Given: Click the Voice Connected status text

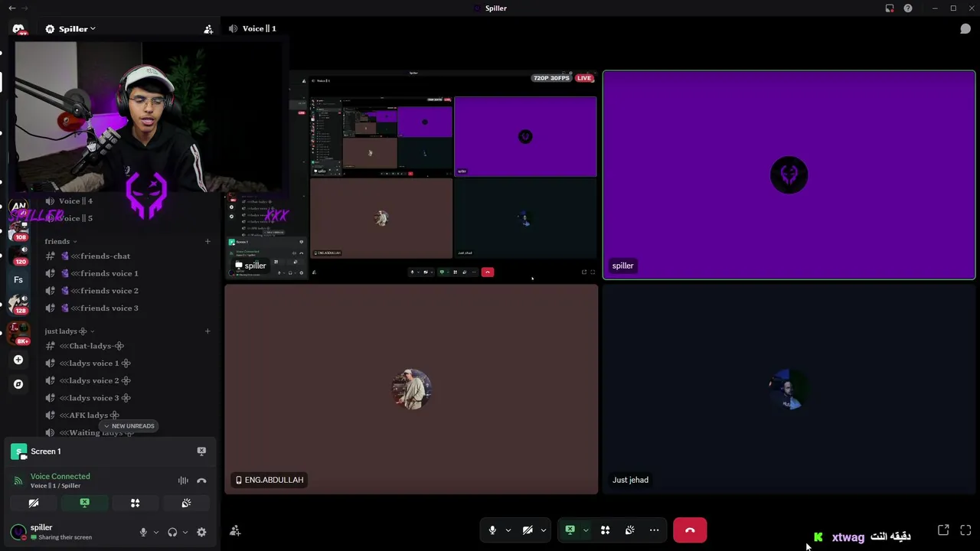Looking at the screenshot, I should (x=60, y=476).
